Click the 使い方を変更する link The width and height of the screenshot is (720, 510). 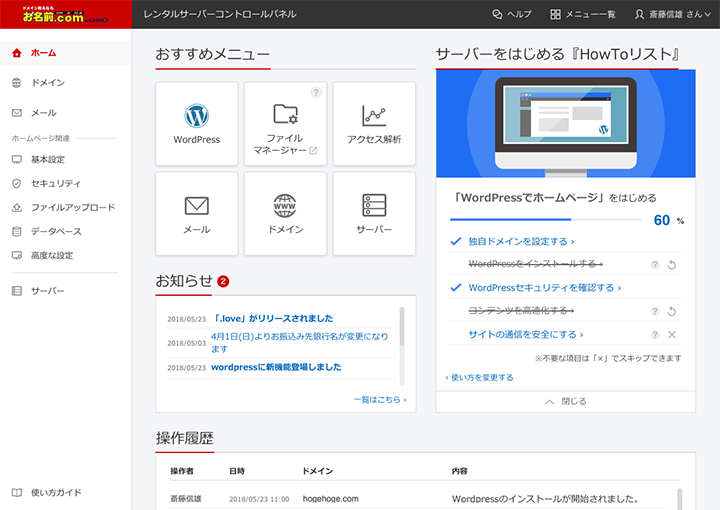(x=479, y=377)
